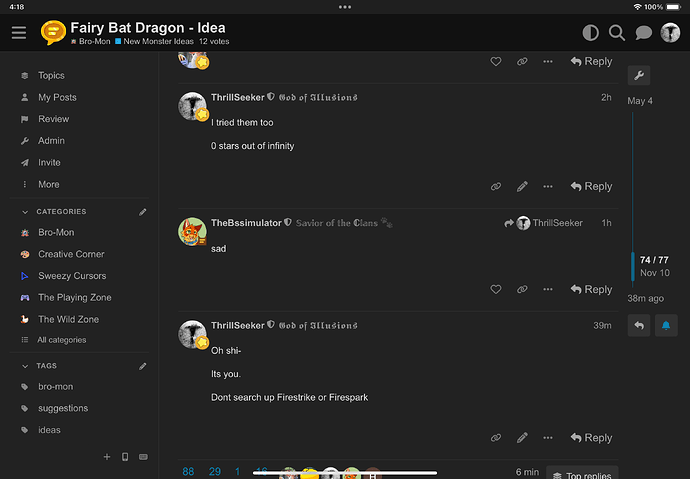Viewport: 690px width, 479px height.
Task: Toggle dark mode theme icon
Action: 591,33
